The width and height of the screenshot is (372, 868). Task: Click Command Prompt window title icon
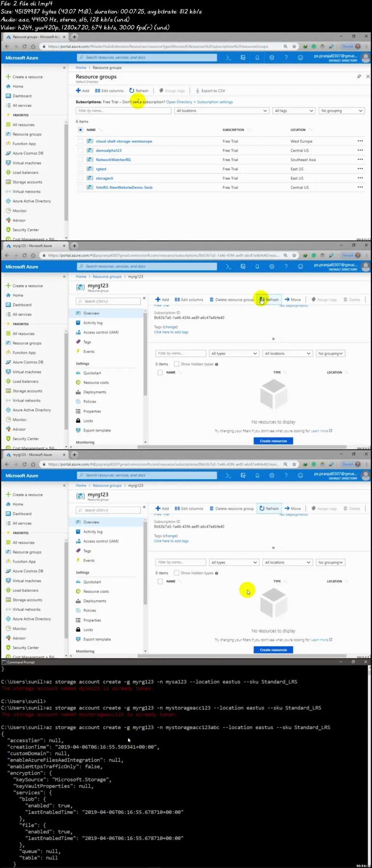coord(4,662)
